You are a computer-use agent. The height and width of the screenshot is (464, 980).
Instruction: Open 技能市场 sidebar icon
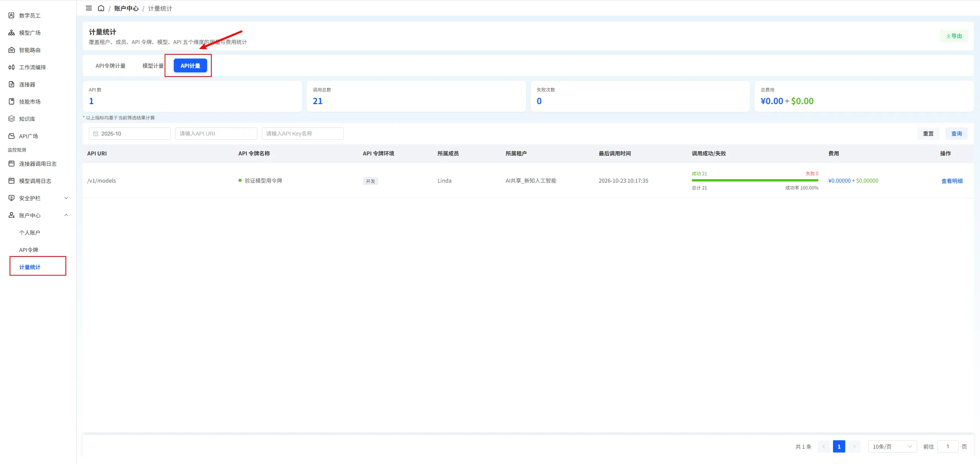click(11, 101)
